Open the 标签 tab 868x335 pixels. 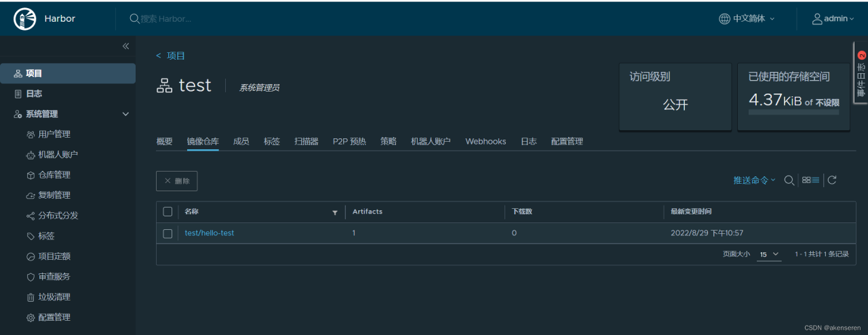click(x=271, y=141)
